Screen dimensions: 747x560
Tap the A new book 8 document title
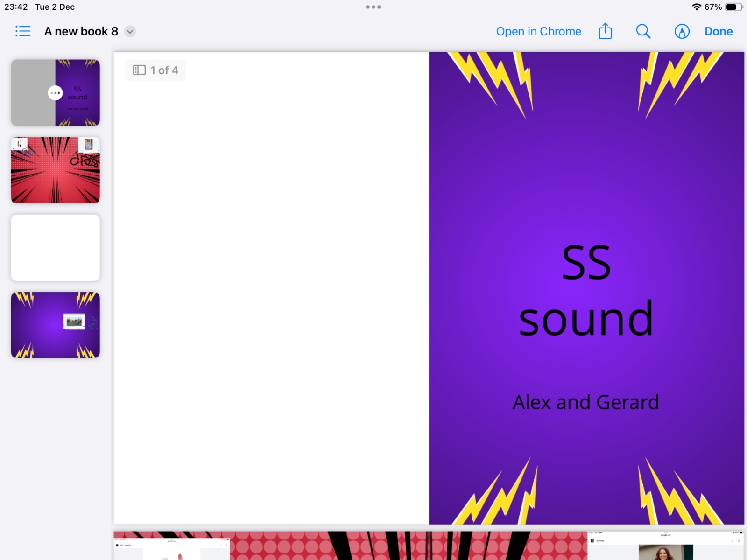click(x=81, y=31)
